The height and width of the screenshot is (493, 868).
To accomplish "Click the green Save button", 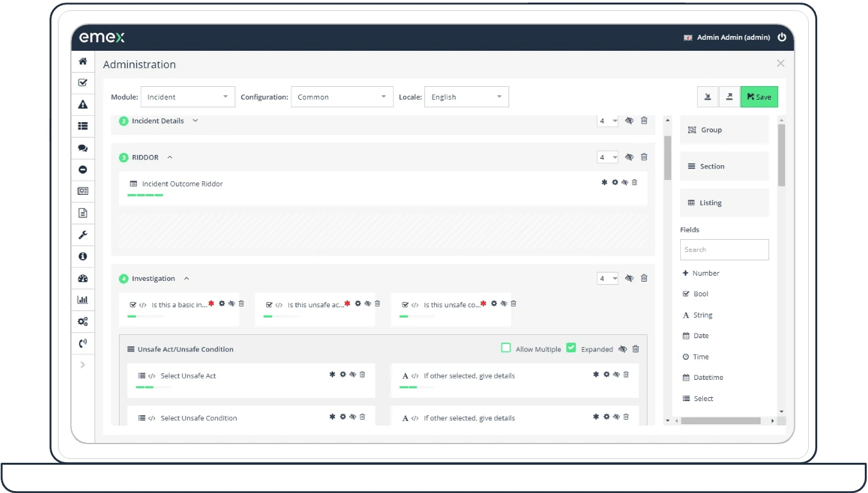I will pos(759,97).
